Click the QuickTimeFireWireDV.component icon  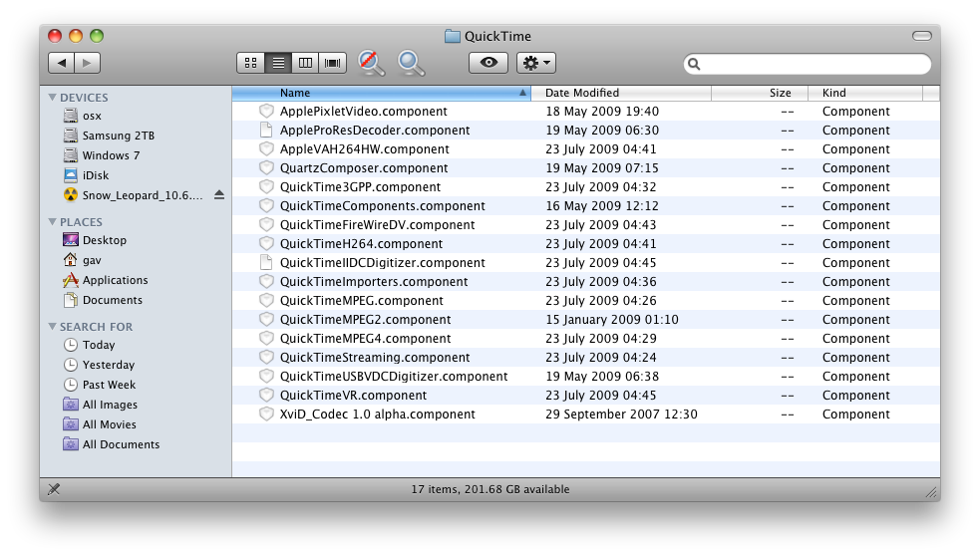coord(266,225)
